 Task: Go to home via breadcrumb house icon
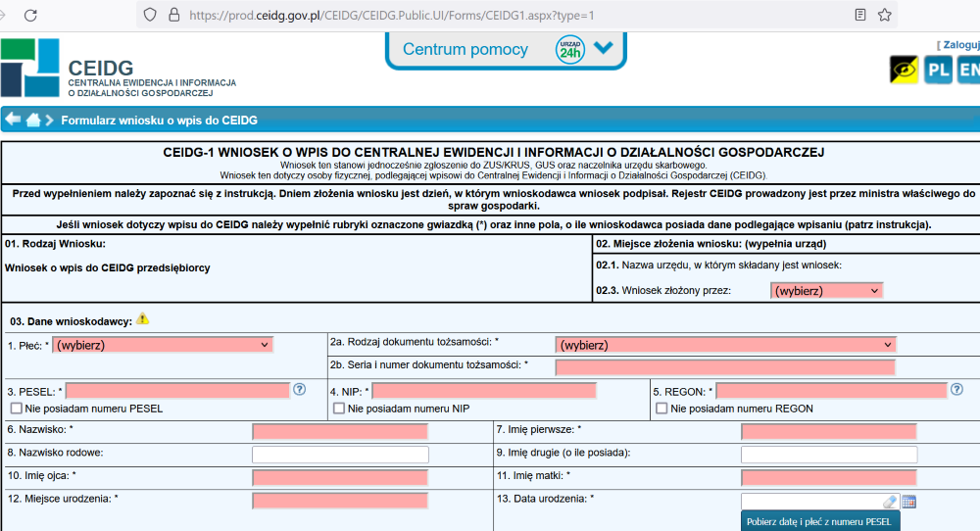(x=33, y=120)
